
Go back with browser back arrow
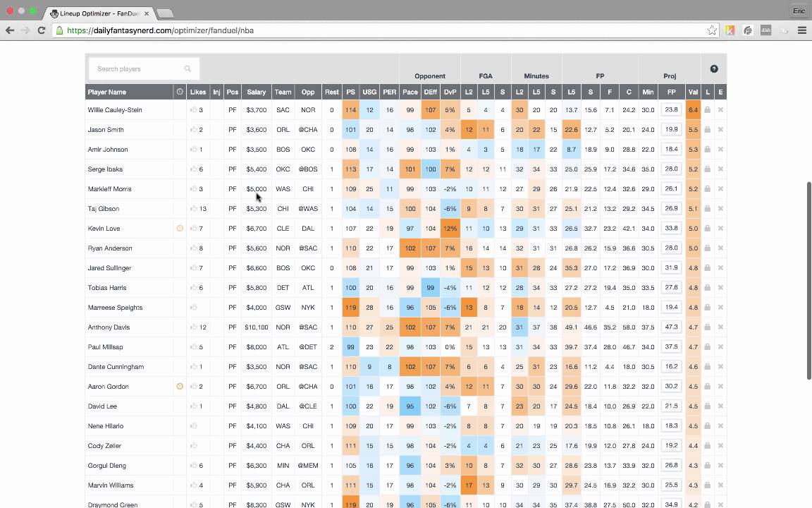tap(10, 30)
